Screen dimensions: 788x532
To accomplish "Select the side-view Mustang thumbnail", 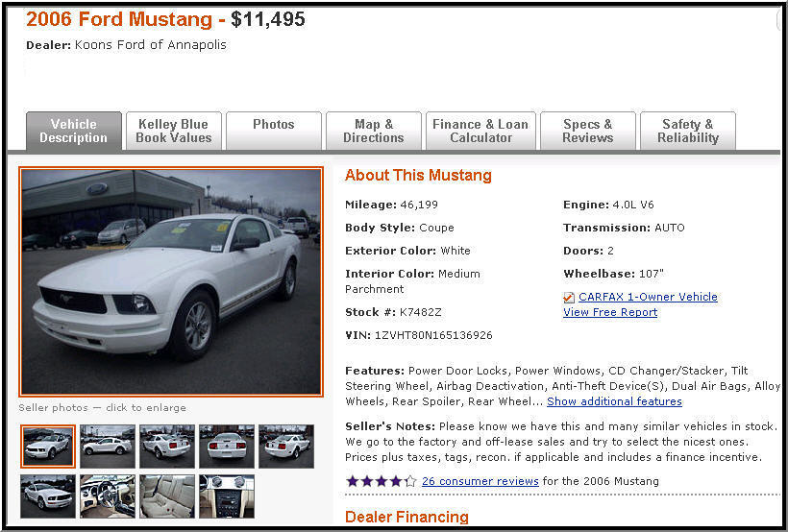I will (x=108, y=447).
